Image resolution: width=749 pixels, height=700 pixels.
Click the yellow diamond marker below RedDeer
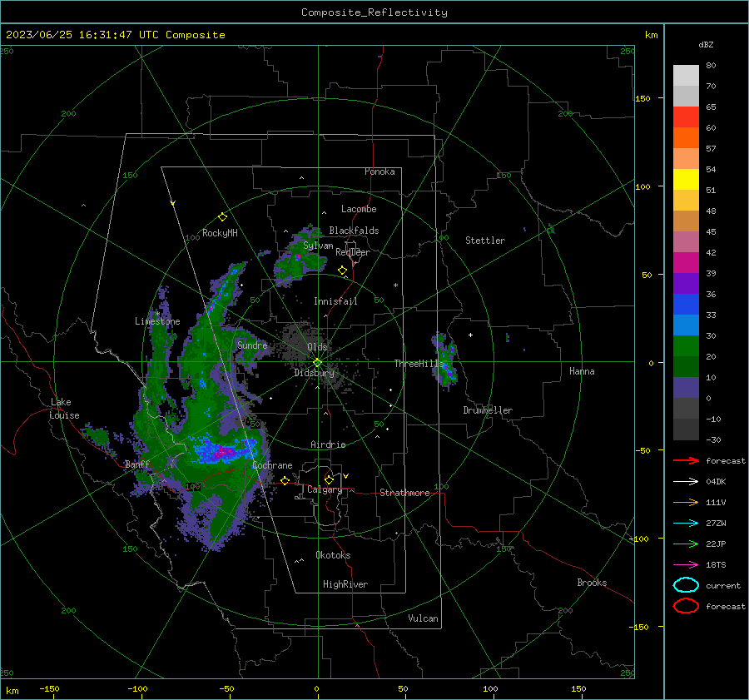pos(342,271)
